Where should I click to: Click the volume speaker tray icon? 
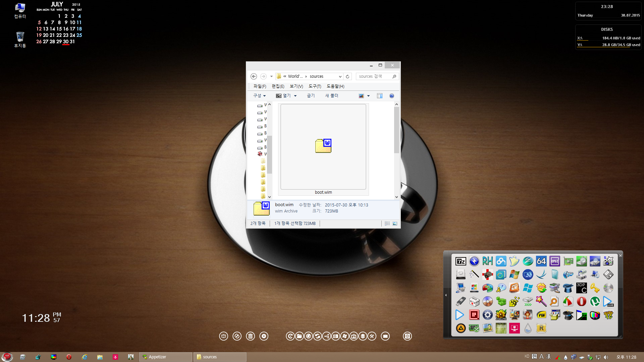click(606, 357)
